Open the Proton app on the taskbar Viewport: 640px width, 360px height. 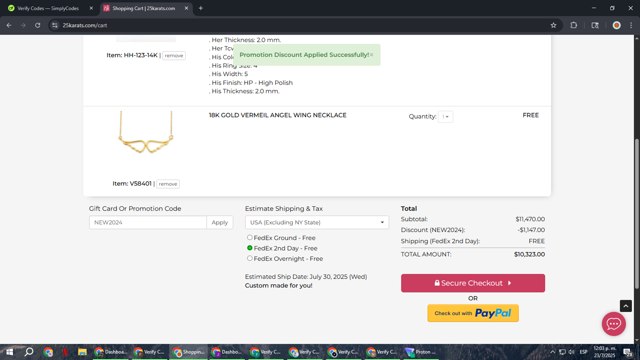point(420,352)
